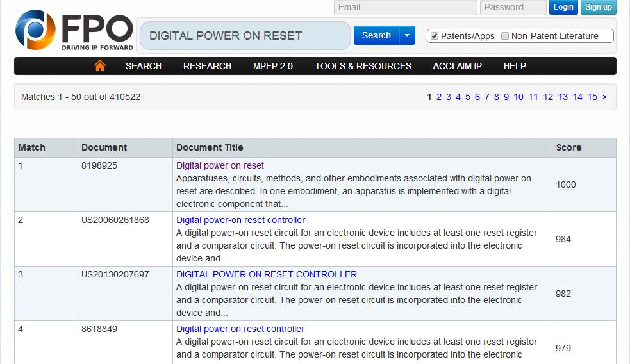Open the RESEARCH menu
630x364 pixels.
click(x=207, y=66)
